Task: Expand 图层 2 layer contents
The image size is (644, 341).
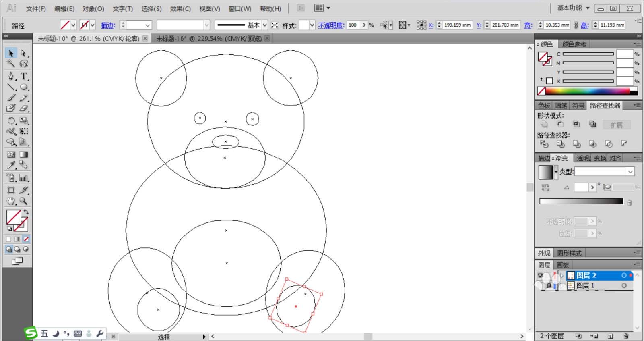Action: coord(562,275)
